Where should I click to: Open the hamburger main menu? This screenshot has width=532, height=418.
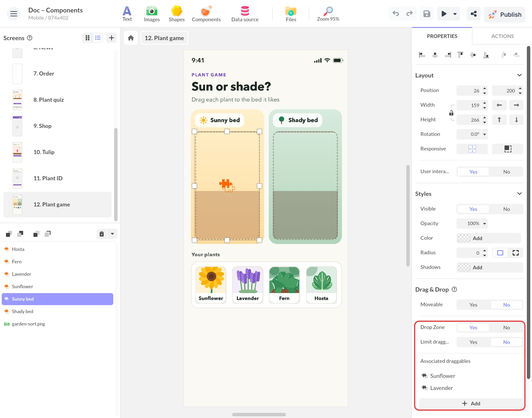tap(14, 14)
